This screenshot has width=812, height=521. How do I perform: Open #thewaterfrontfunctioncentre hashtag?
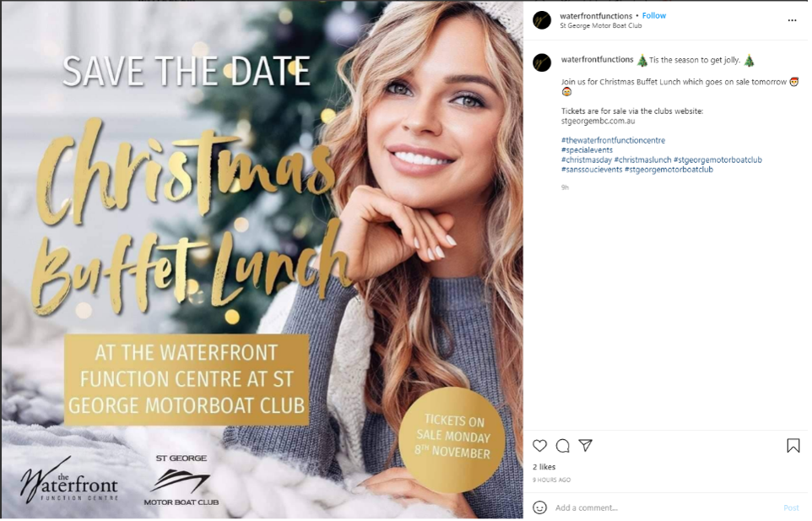coord(613,140)
